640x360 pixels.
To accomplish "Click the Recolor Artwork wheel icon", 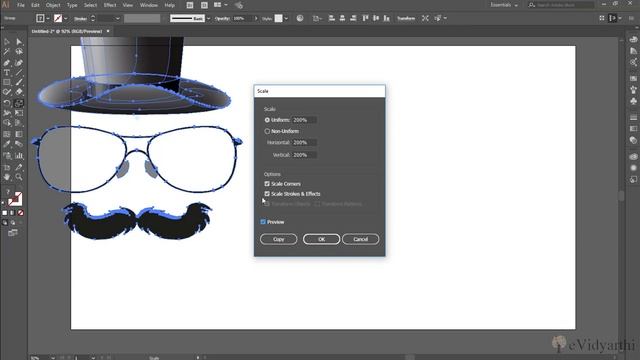I will 300,18.
